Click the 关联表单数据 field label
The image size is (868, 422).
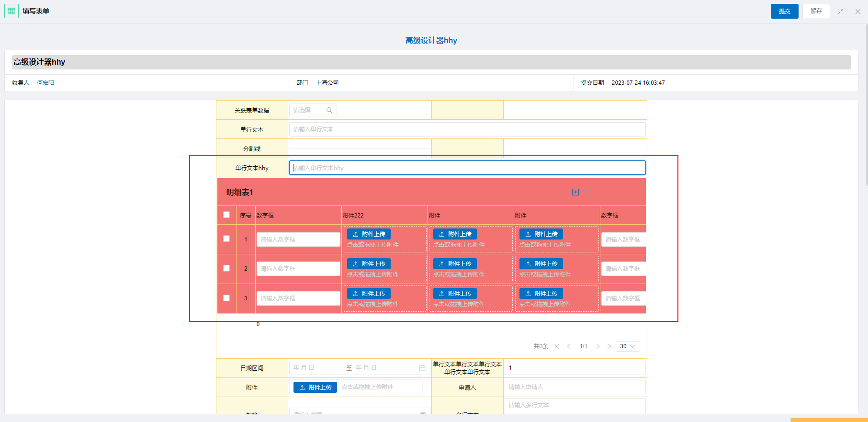252,111
